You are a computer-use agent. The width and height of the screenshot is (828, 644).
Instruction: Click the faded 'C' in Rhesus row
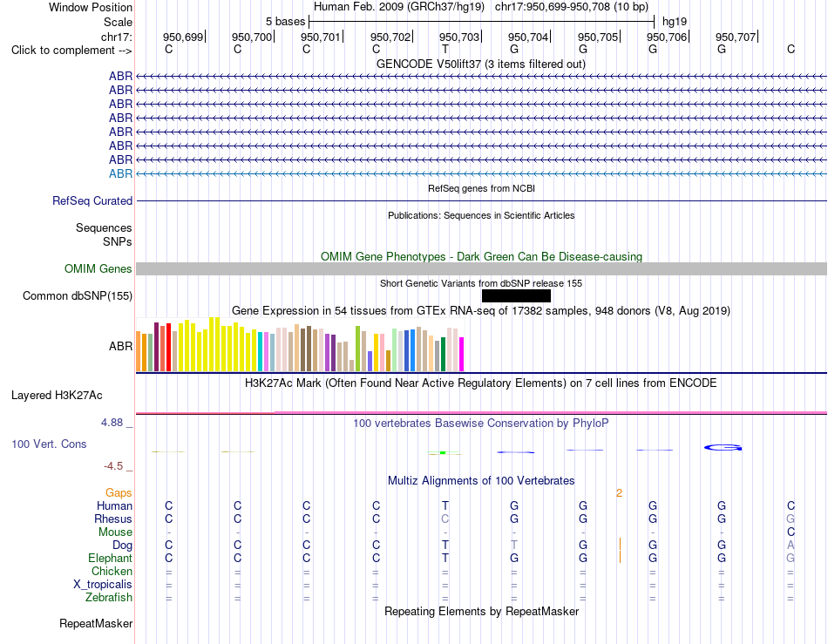click(x=445, y=519)
